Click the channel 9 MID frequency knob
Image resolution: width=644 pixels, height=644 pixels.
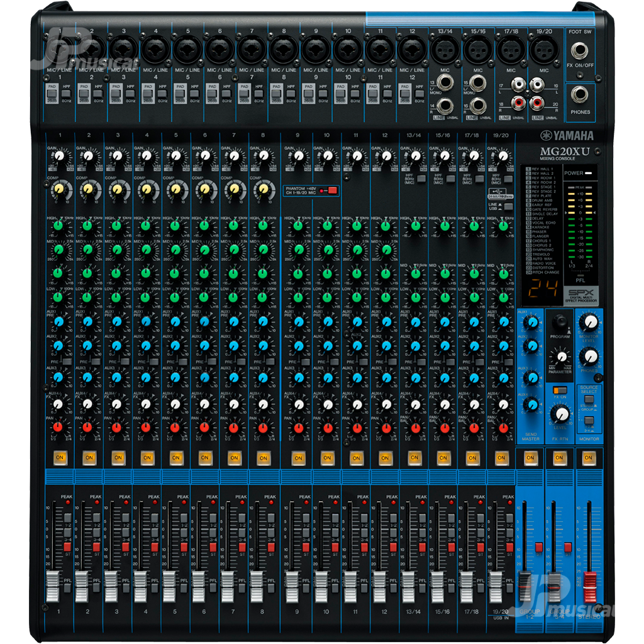pyautogui.click(x=299, y=249)
